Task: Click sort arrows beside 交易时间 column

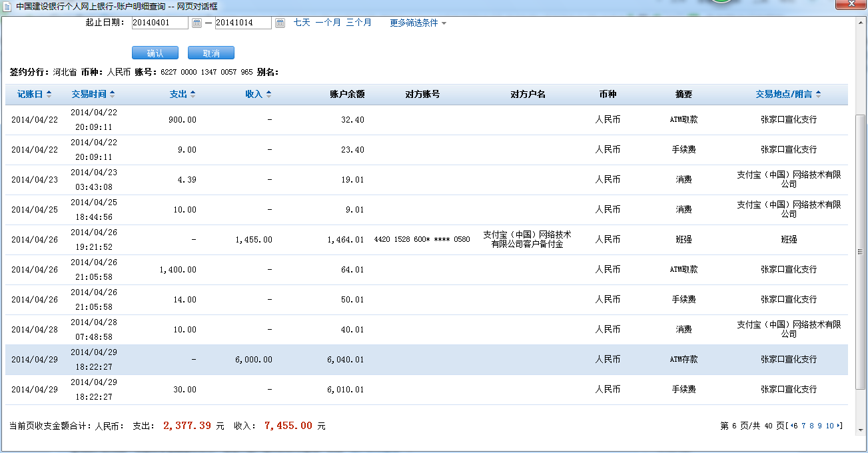Action: pos(112,95)
